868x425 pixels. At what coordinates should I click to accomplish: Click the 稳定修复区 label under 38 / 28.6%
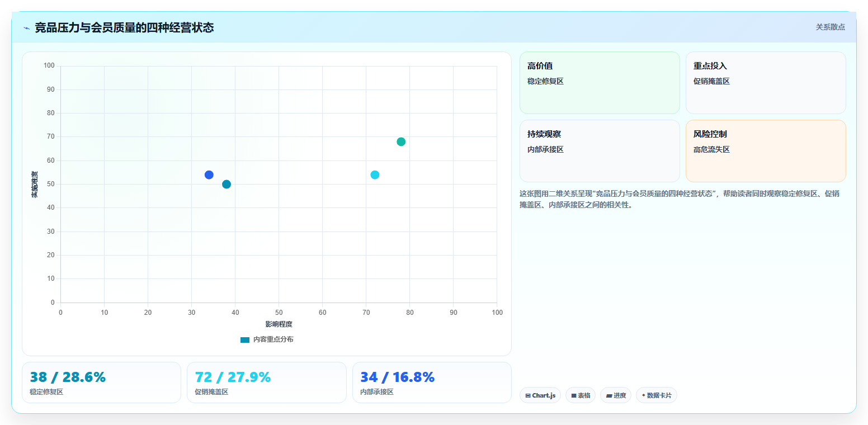coord(46,392)
